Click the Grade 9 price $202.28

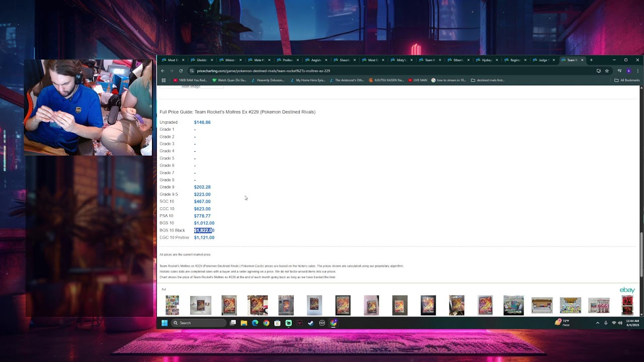tap(202, 187)
